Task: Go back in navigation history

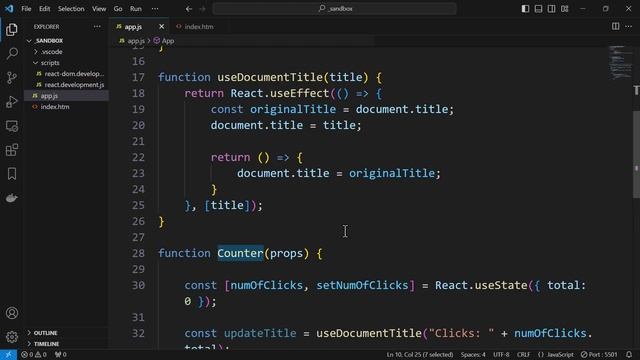Action: 189,9
